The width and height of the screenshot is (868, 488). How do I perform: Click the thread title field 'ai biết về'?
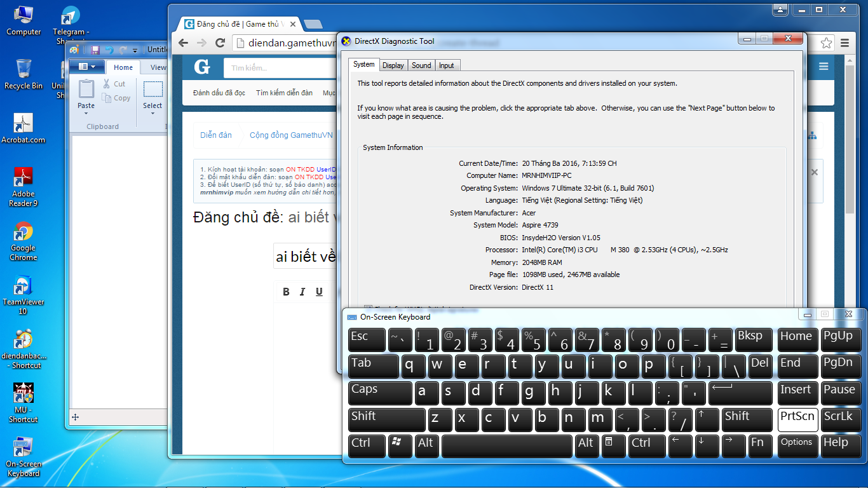(305, 256)
